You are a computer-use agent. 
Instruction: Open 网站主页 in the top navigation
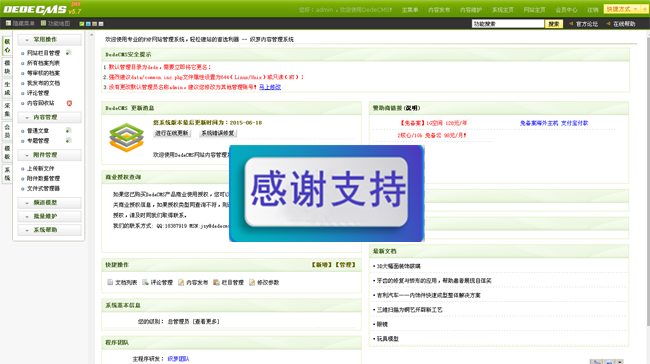click(534, 10)
